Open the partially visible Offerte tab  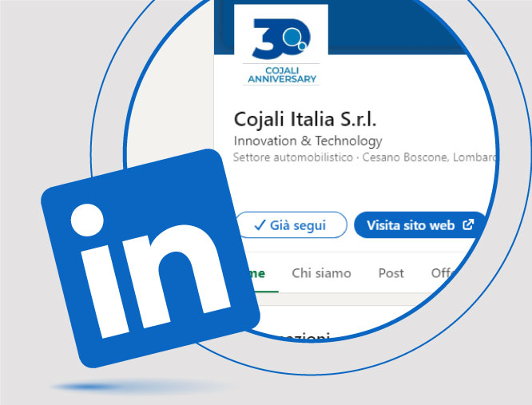click(x=444, y=272)
